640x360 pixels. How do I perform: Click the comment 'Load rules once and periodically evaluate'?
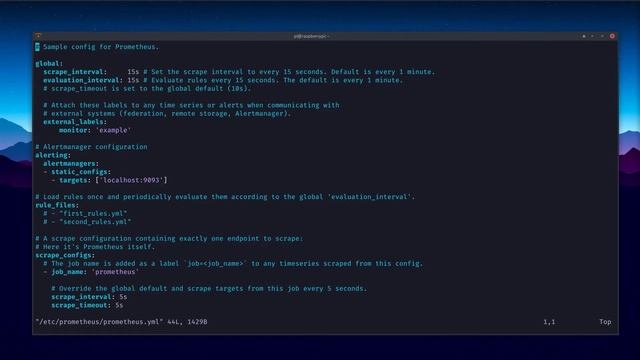[225, 197]
